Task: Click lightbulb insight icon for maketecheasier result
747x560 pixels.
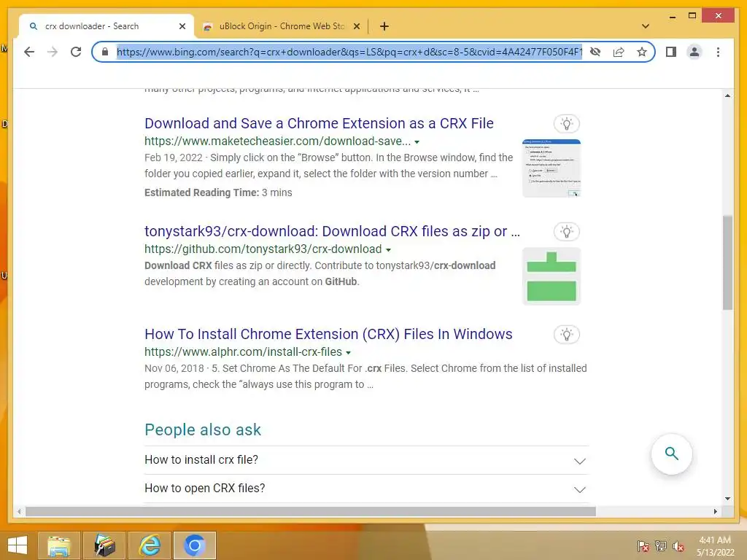Action: click(x=566, y=124)
